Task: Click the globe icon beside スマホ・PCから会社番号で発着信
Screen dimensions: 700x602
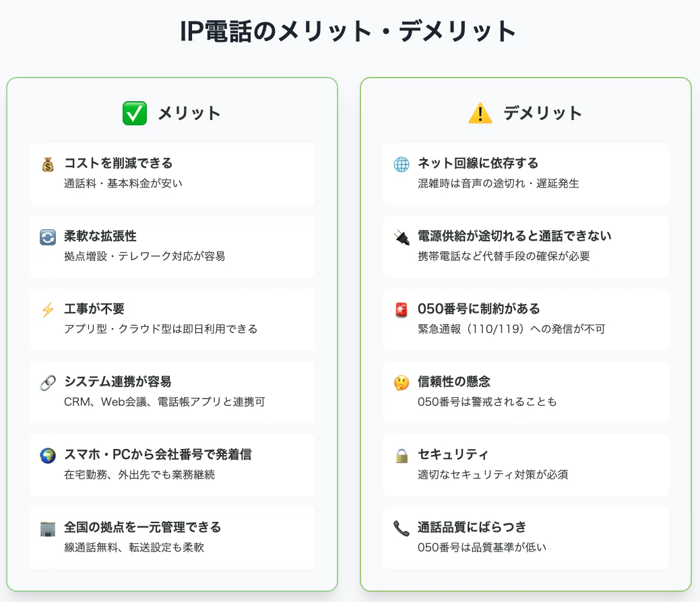Action: click(x=47, y=455)
